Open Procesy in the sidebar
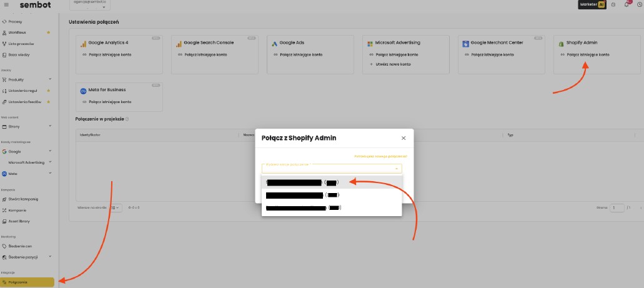This screenshot has width=644, height=288. (15, 21)
